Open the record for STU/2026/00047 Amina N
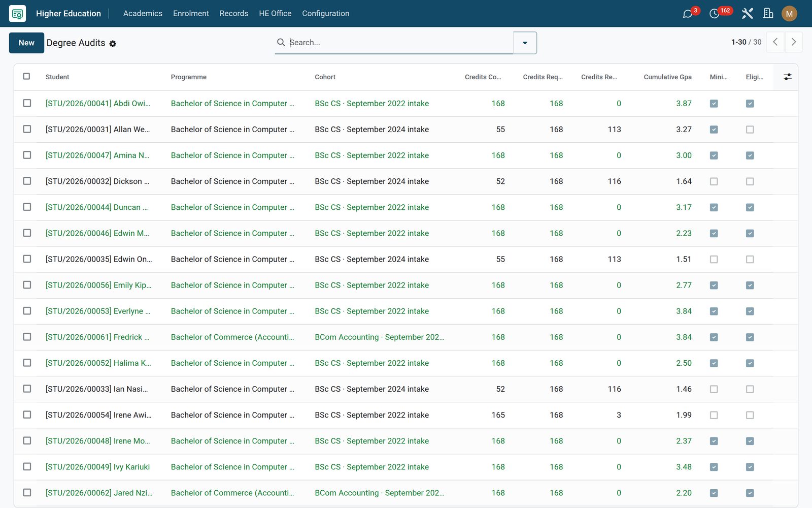 pos(97,155)
